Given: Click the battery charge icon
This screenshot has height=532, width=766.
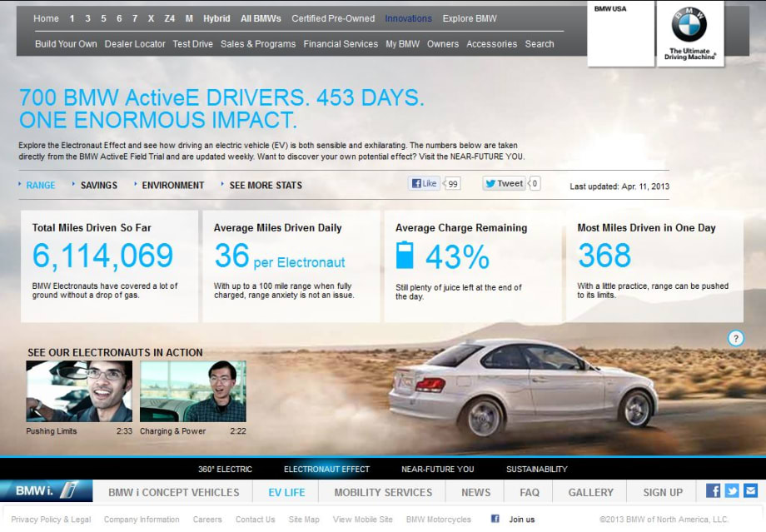Looking at the screenshot, I should point(405,255).
